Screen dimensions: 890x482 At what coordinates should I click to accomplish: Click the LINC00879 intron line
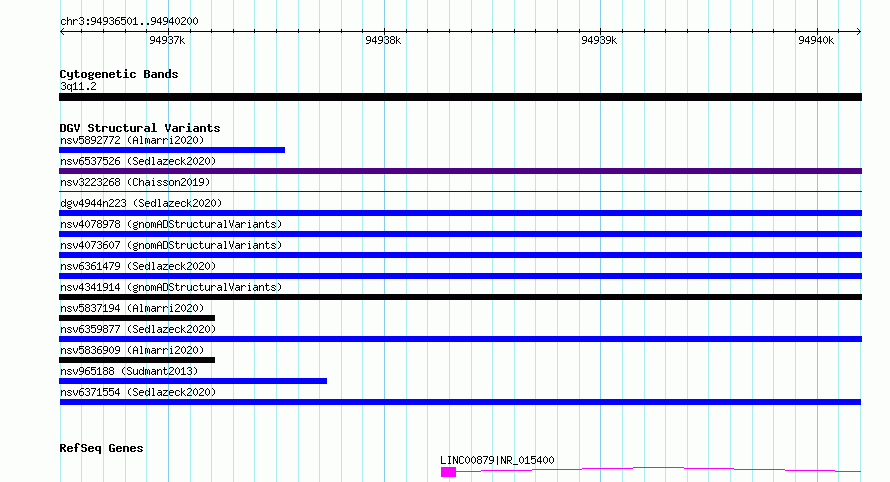tap(658, 468)
